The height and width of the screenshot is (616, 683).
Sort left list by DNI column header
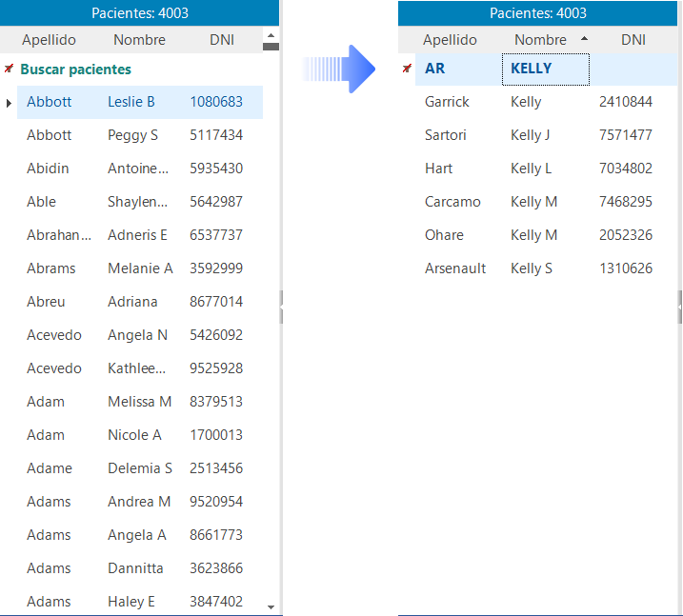(x=222, y=40)
